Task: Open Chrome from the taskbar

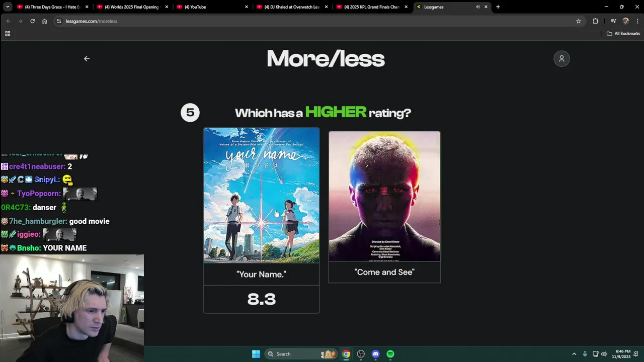Action: 346,354
